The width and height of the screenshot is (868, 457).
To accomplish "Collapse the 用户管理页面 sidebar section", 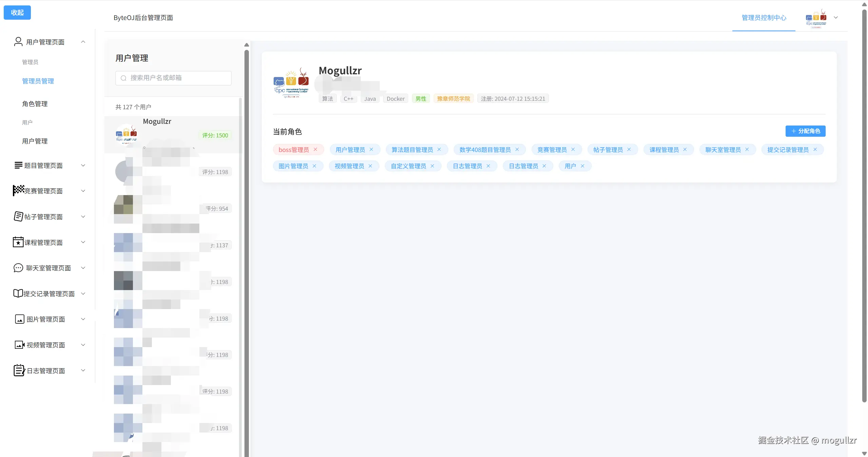I will 83,42.
